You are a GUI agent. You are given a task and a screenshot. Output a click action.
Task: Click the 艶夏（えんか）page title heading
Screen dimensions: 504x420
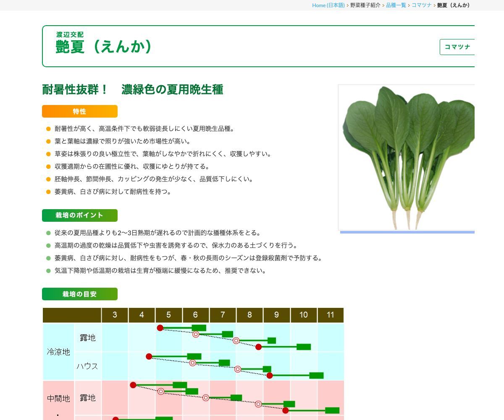(104, 47)
